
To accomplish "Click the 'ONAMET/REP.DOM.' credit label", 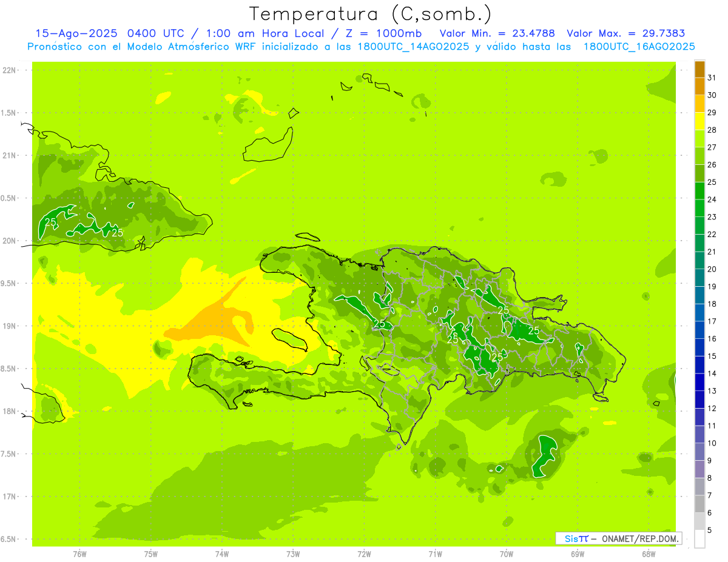I will (x=640, y=538).
